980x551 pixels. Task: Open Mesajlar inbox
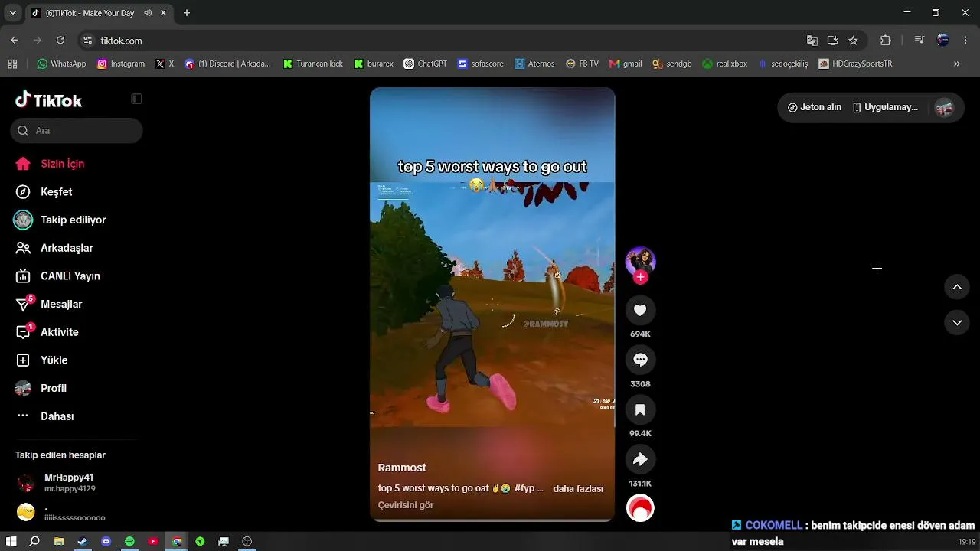[48, 305]
